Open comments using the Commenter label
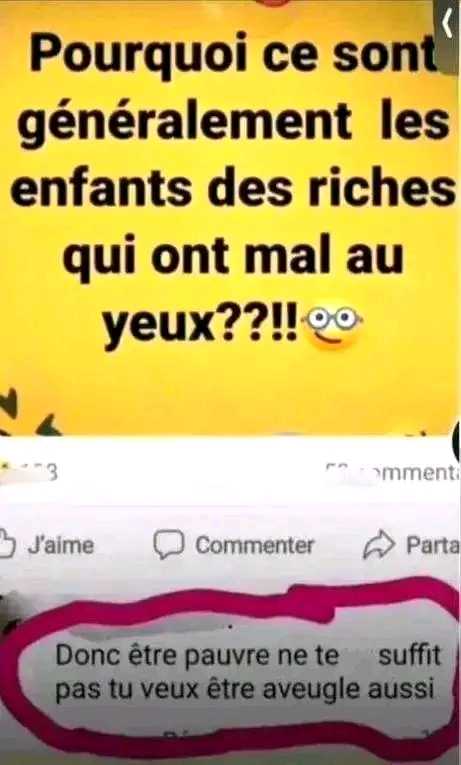This screenshot has height=765, width=461. tap(255, 545)
